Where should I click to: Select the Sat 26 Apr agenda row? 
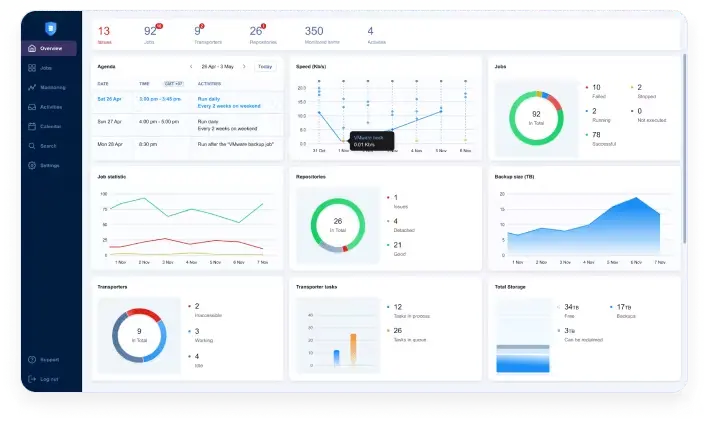pos(187,102)
